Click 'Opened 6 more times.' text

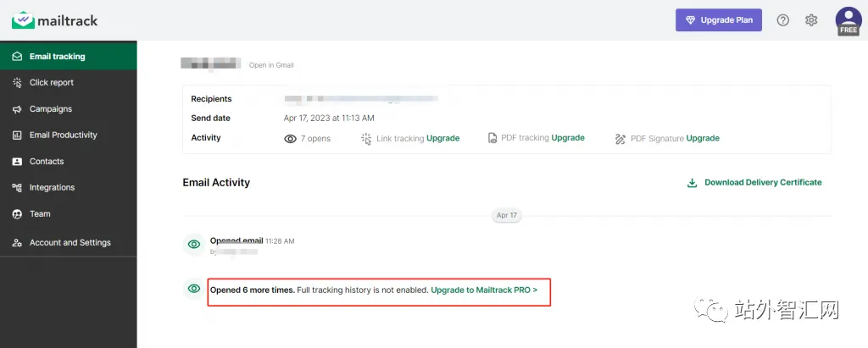pos(253,290)
